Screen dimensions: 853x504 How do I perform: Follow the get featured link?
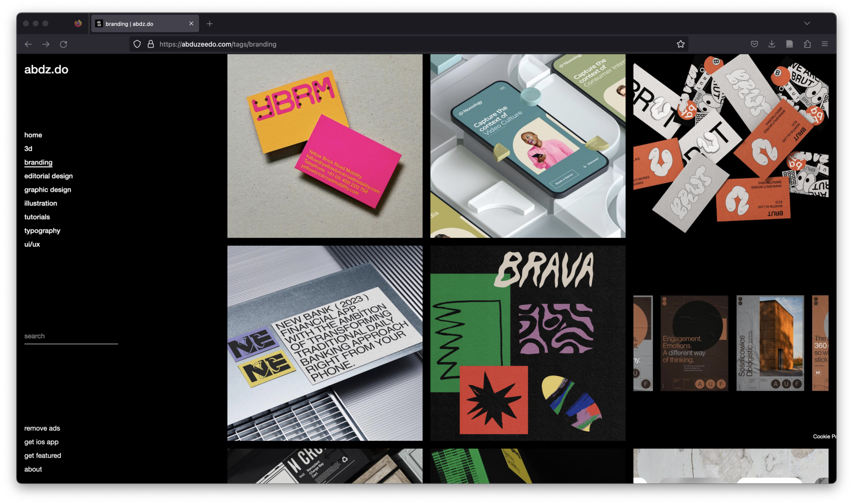42,456
